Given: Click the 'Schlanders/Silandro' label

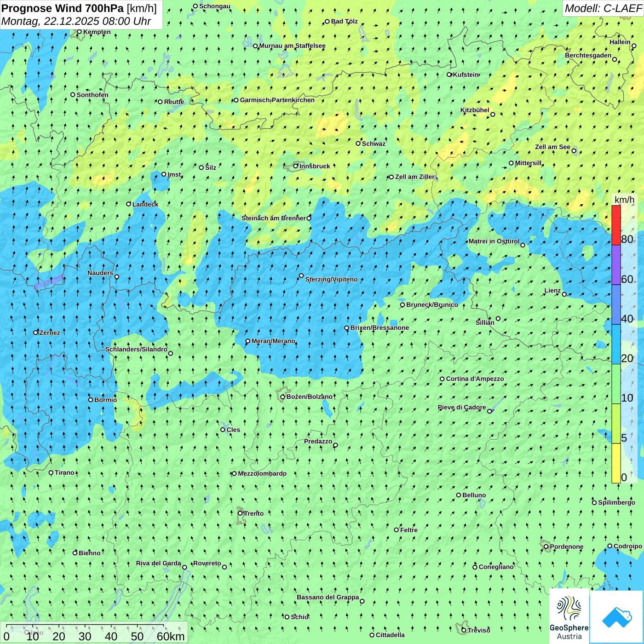Looking at the screenshot, I should click(x=136, y=350).
